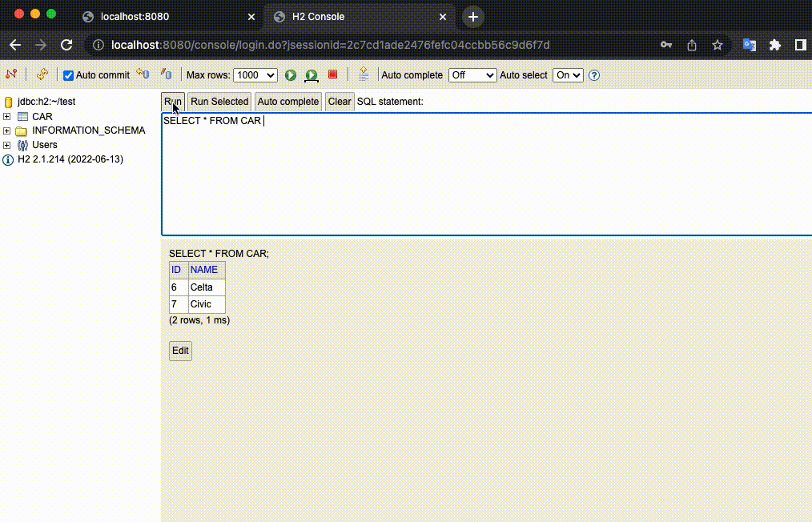
Task: Open the Auto select On dropdown
Action: coord(568,75)
